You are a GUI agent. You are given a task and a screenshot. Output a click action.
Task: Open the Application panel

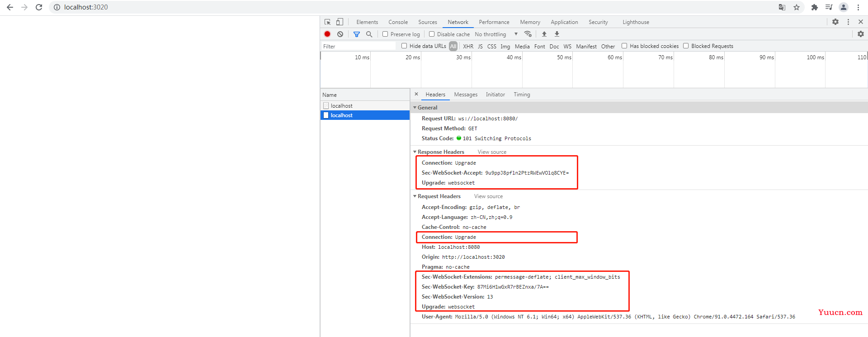pos(564,22)
